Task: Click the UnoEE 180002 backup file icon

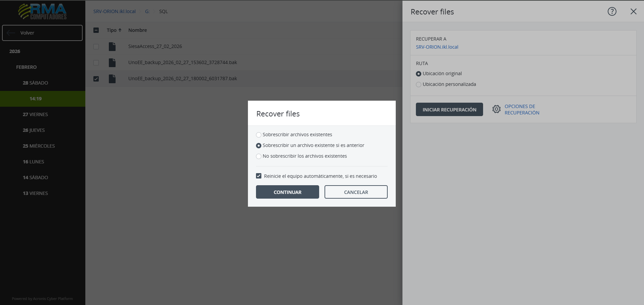Action: tap(112, 79)
